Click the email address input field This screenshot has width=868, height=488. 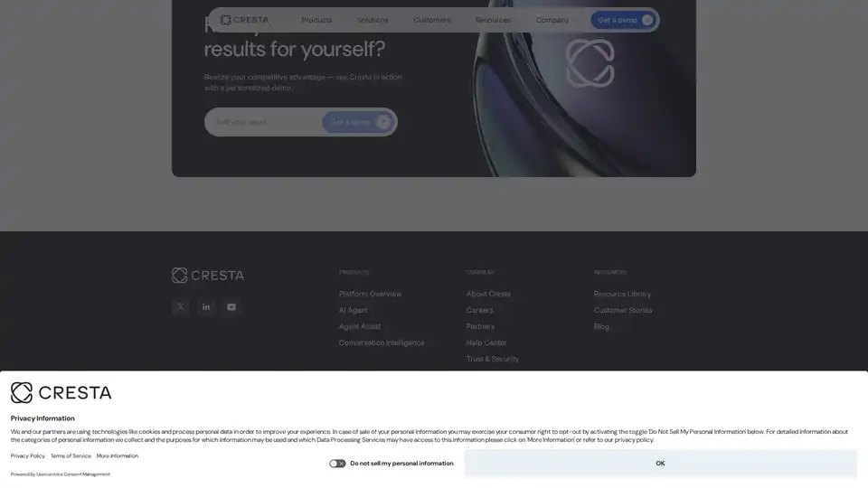[x=262, y=122]
